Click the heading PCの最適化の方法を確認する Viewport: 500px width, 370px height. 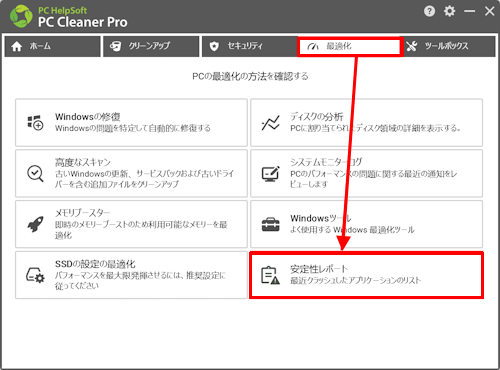pyautogui.click(x=250, y=76)
